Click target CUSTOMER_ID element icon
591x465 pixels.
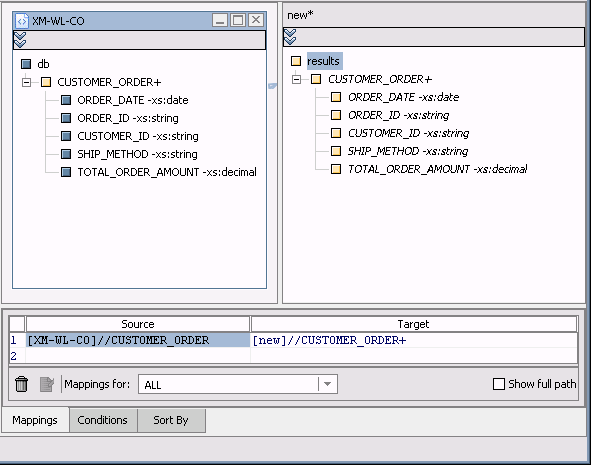tap(336, 133)
